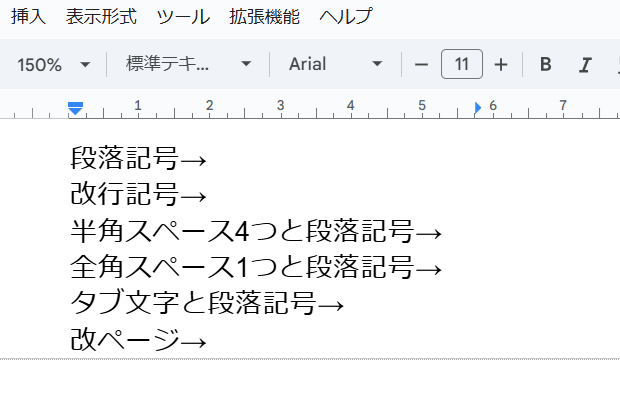Place cursor in the 段落記号→ first line
Viewport: 620px width, 400px height.
tap(138, 158)
